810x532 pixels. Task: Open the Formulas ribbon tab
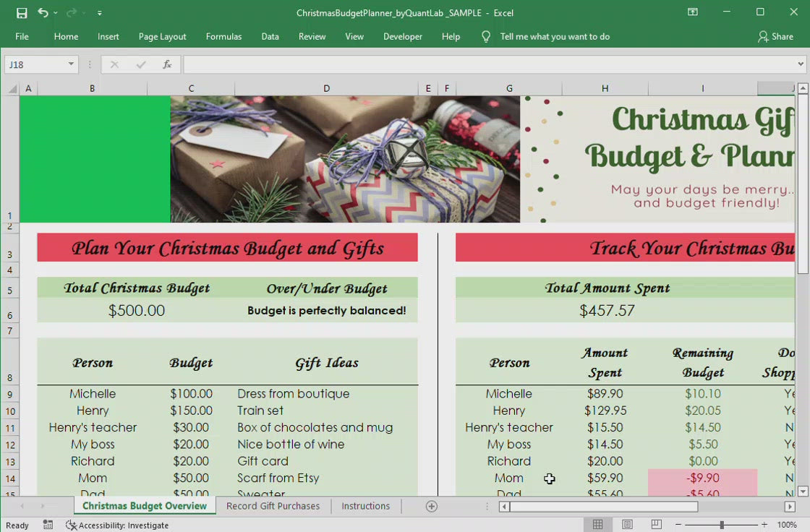[x=223, y=36]
